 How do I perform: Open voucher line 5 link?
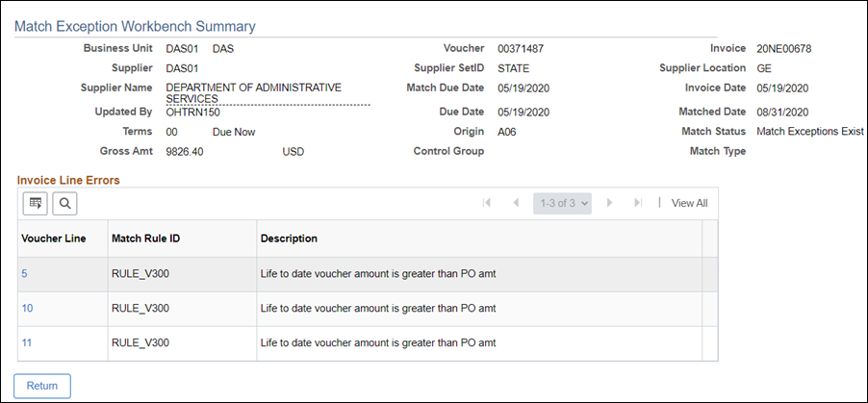coord(24,273)
